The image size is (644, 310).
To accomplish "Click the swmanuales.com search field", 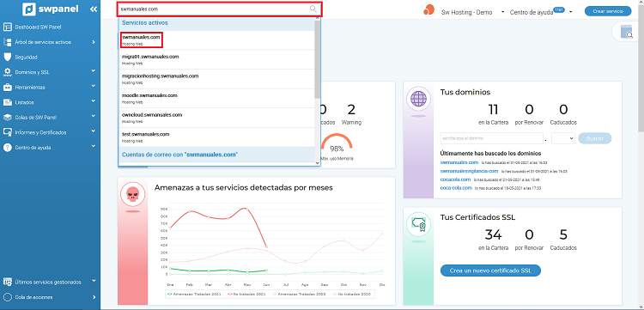I will tap(220, 9).
